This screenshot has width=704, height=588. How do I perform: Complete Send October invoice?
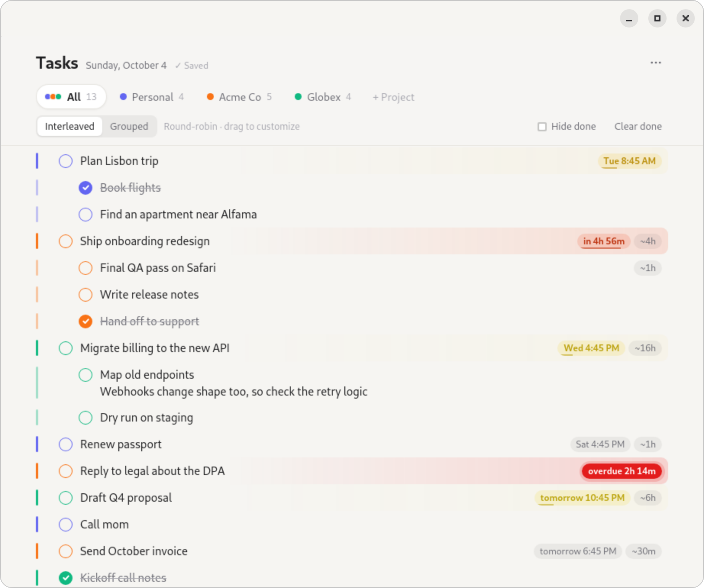tap(66, 551)
